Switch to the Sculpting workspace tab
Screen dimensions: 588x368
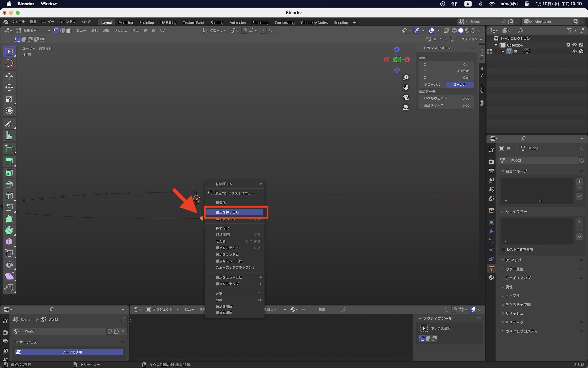(x=146, y=23)
